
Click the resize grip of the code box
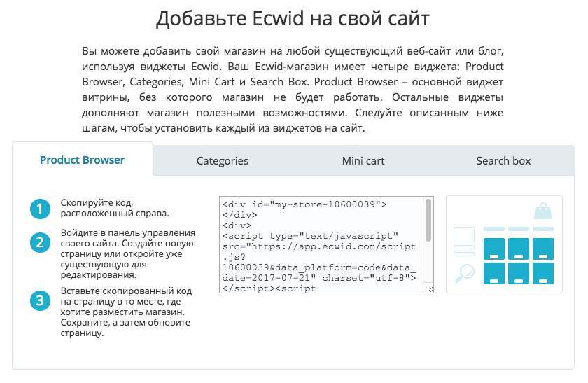point(430,289)
